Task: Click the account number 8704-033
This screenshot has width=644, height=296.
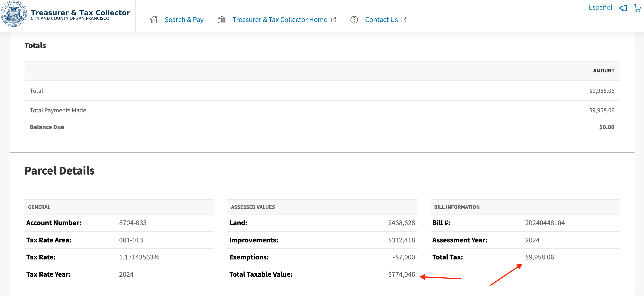Action: (133, 223)
